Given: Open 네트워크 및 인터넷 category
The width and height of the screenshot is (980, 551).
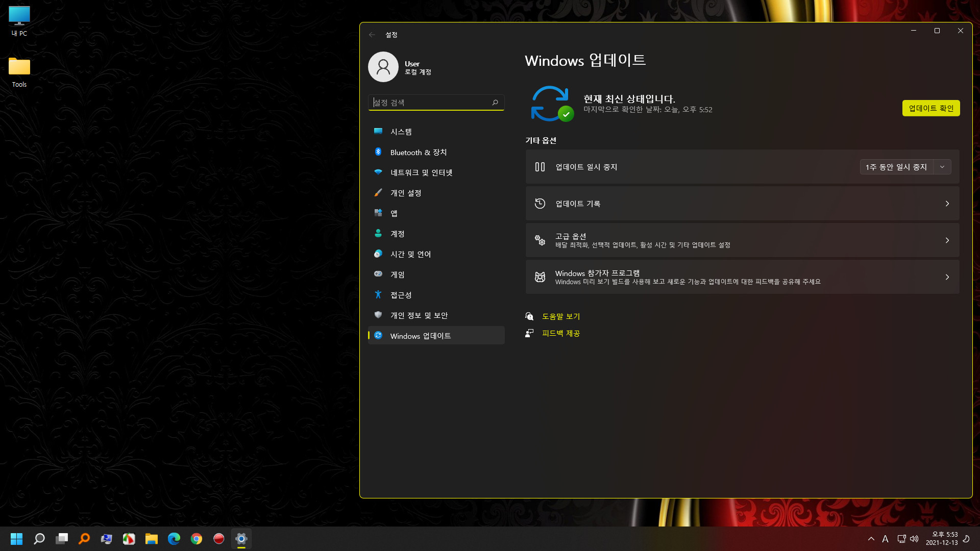Looking at the screenshot, I should (x=436, y=172).
